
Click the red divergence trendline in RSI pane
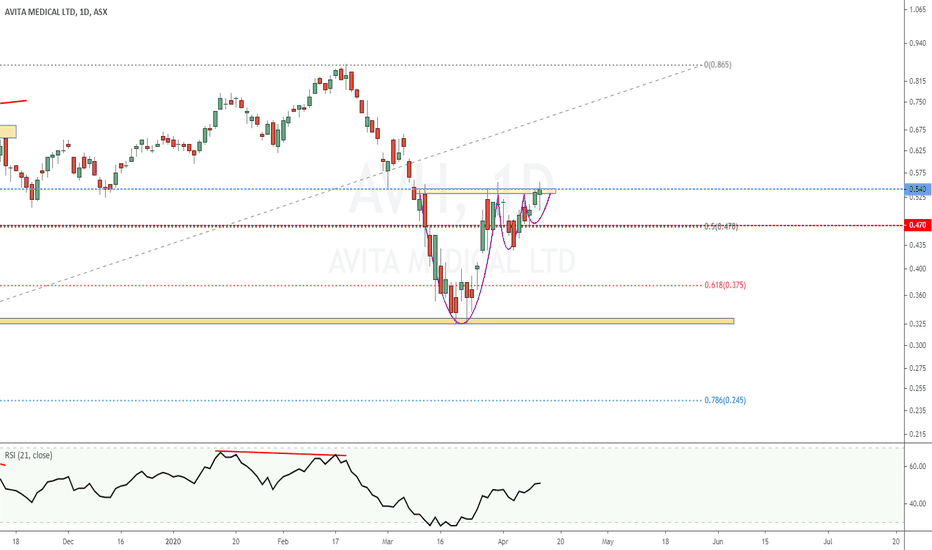[x=281, y=454]
